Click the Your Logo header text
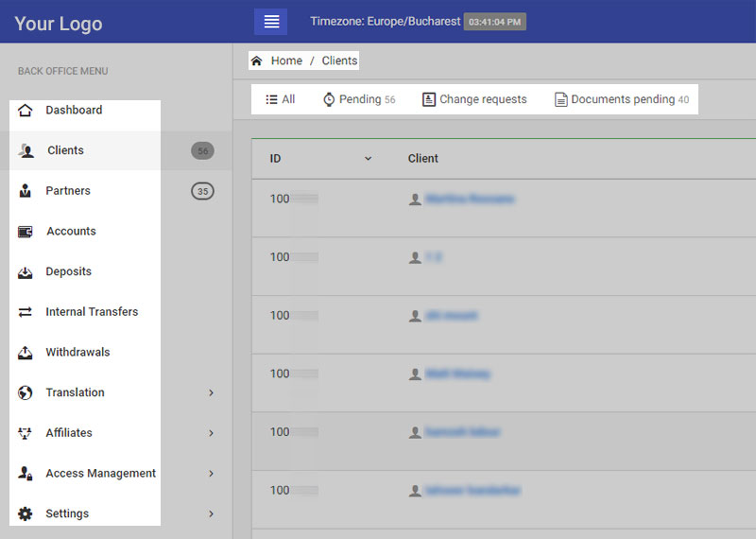 59,24
